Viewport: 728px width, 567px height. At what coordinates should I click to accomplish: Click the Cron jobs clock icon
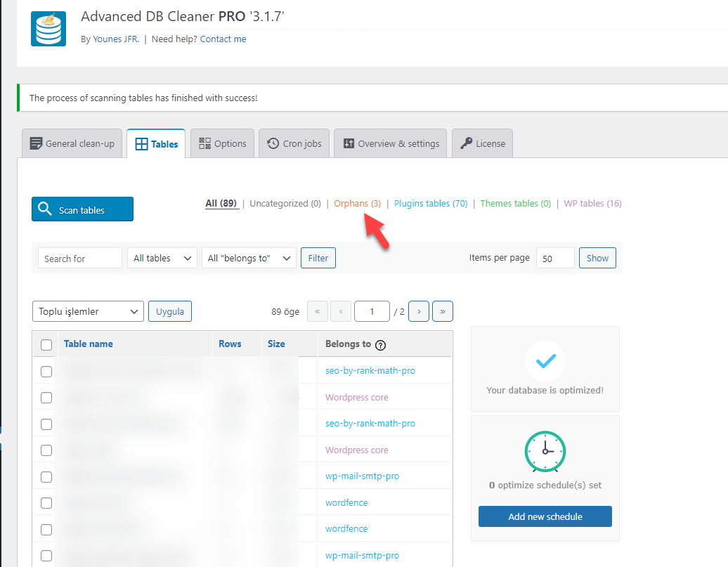coord(273,143)
